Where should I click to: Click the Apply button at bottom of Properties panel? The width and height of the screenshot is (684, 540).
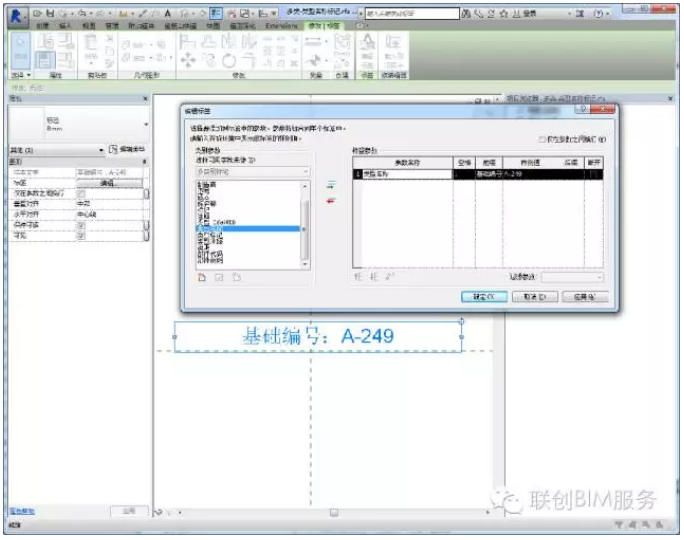click(x=129, y=511)
